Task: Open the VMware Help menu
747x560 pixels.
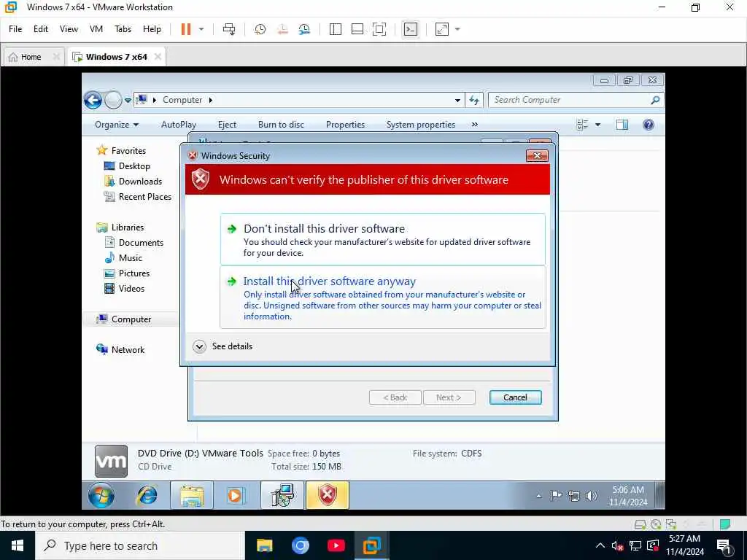Action: coord(152,29)
